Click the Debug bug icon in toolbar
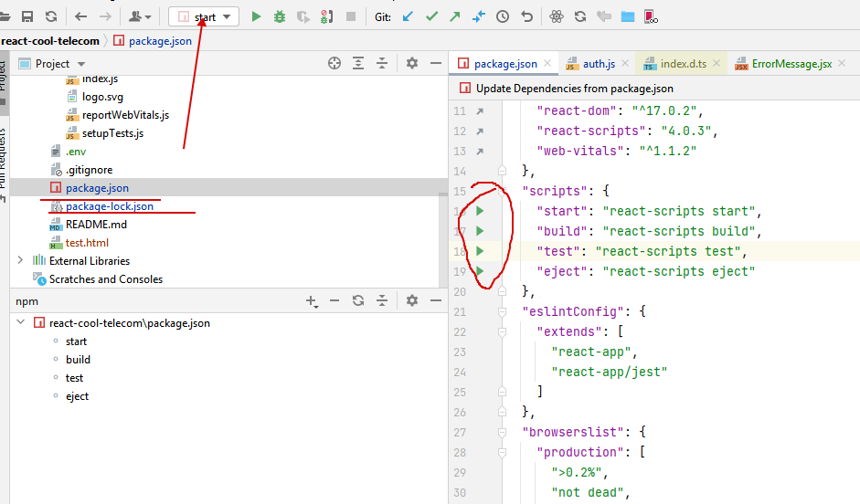Image resolution: width=860 pixels, height=504 pixels. coord(280,16)
